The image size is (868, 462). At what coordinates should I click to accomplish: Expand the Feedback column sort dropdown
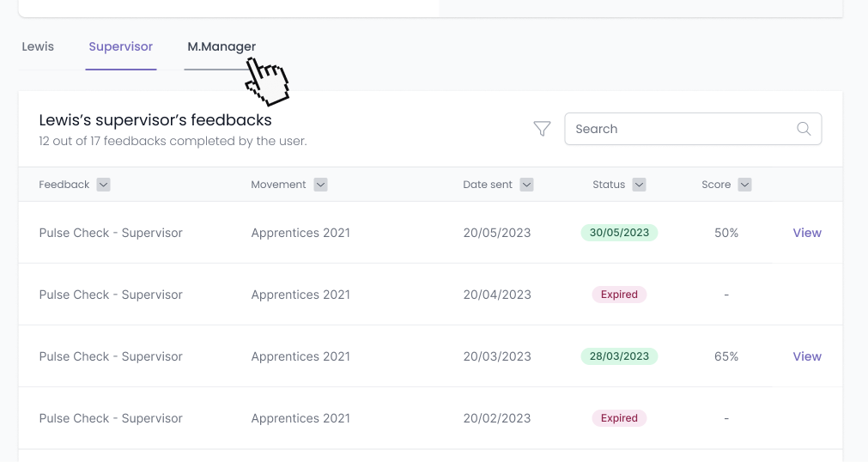point(104,185)
